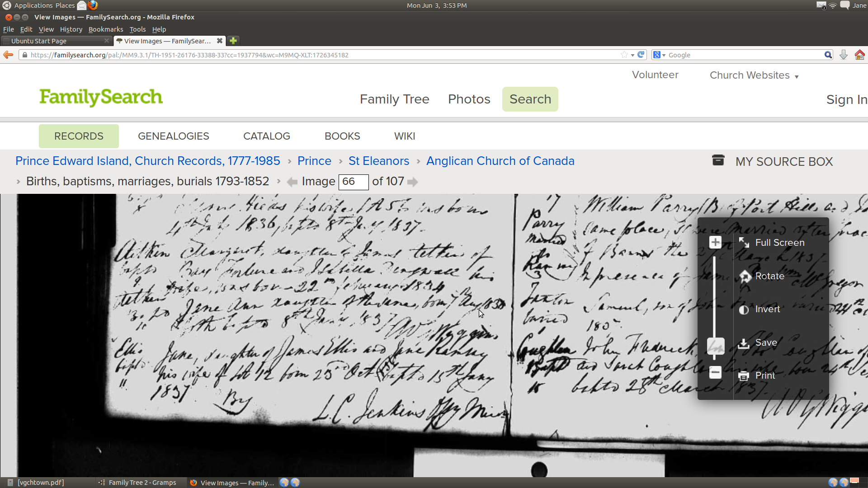The height and width of the screenshot is (488, 868).
Task: Click the Sign In link
Action: click(x=846, y=100)
